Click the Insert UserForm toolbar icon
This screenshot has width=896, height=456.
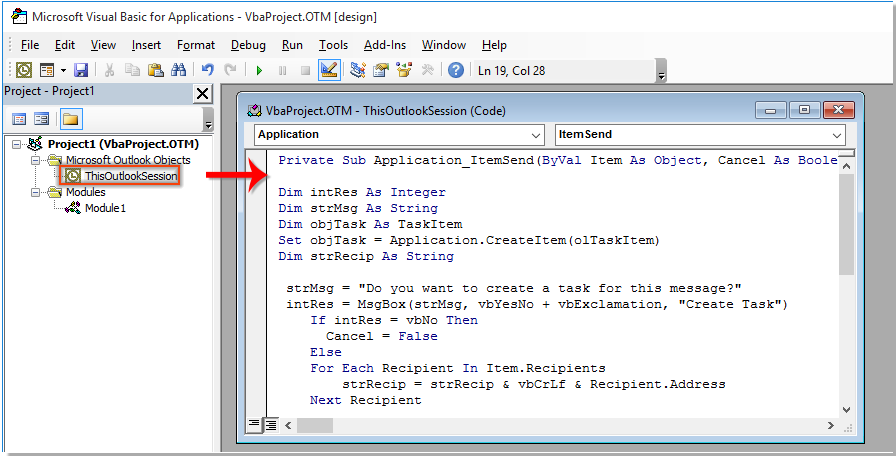pos(47,70)
